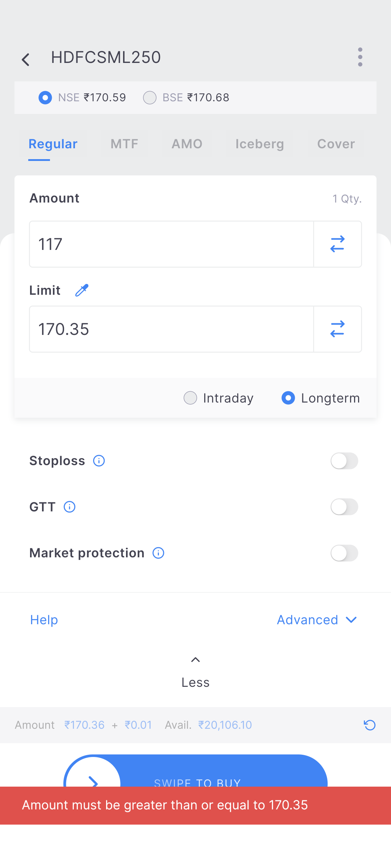Screen dimensions: 391x868
Task: Switch to the MTF order tab
Action: (125, 144)
